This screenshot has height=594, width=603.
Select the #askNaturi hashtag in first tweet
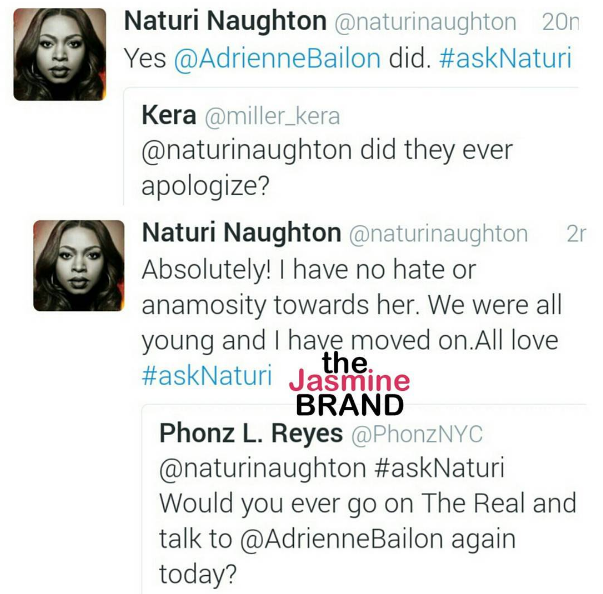click(505, 58)
